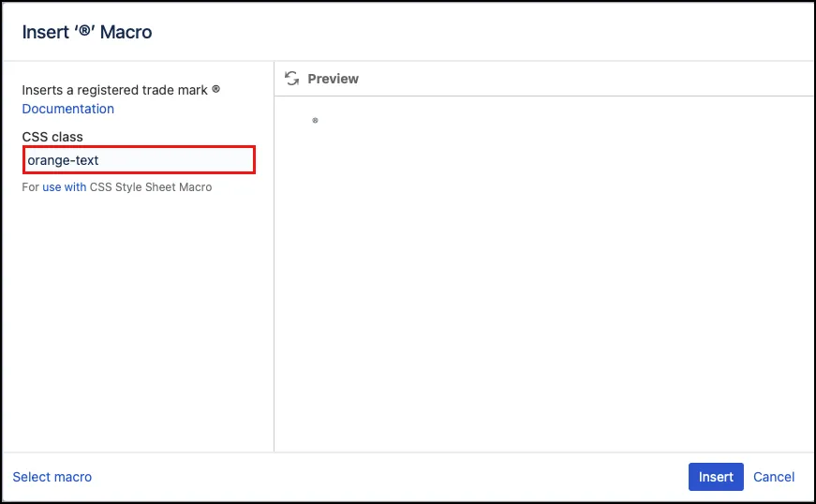Click the Preview heading label
Viewport: 816px width, 504px height.
(x=334, y=79)
